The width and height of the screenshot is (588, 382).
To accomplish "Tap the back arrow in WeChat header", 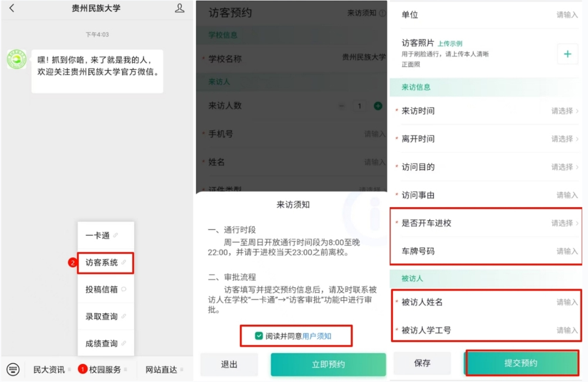I will [12, 8].
